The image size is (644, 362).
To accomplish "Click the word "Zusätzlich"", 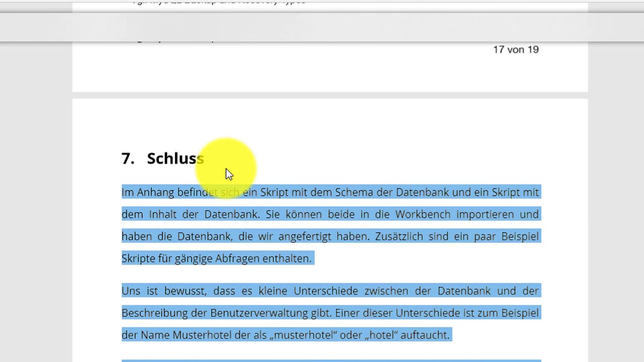I will coord(399,236).
